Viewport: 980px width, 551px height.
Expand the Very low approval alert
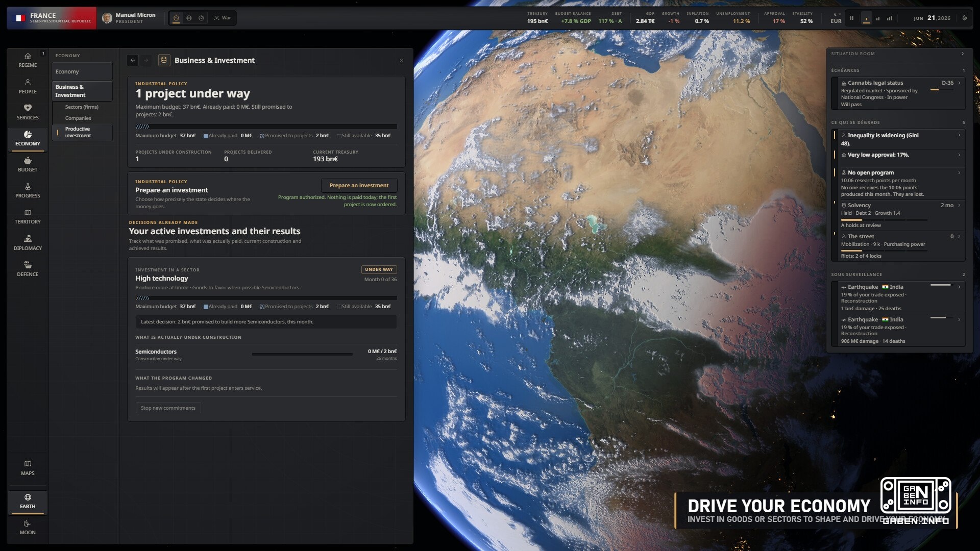[x=959, y=155]
